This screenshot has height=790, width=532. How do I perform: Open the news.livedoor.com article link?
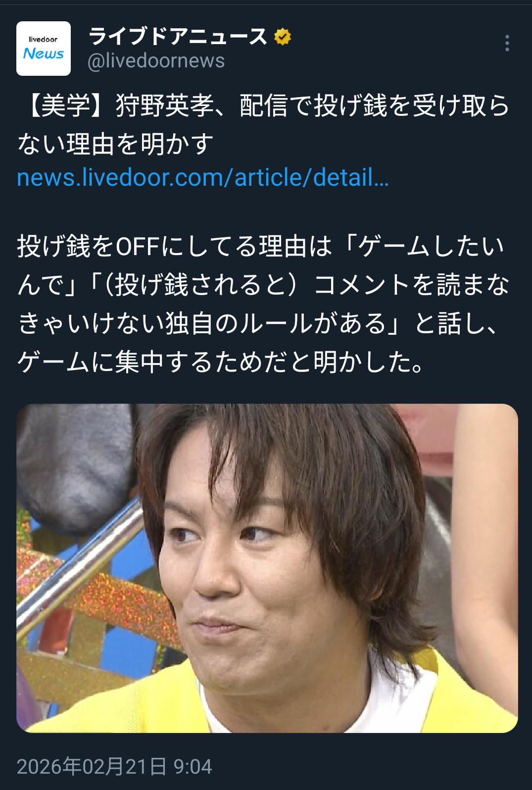(x=203, y=177)
